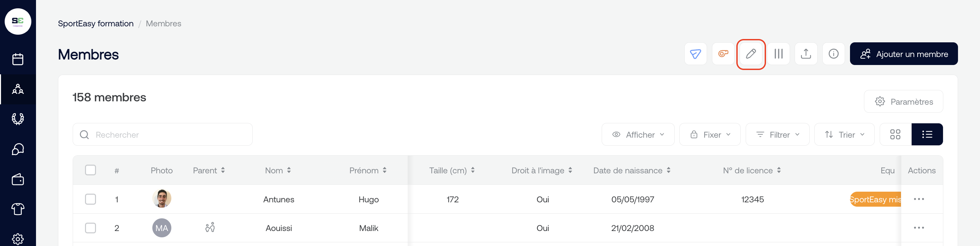Image resolution: width=980 pixels, height=246 pixels.
Task: Open the calendar icon in sidebar
Action: 18,59
